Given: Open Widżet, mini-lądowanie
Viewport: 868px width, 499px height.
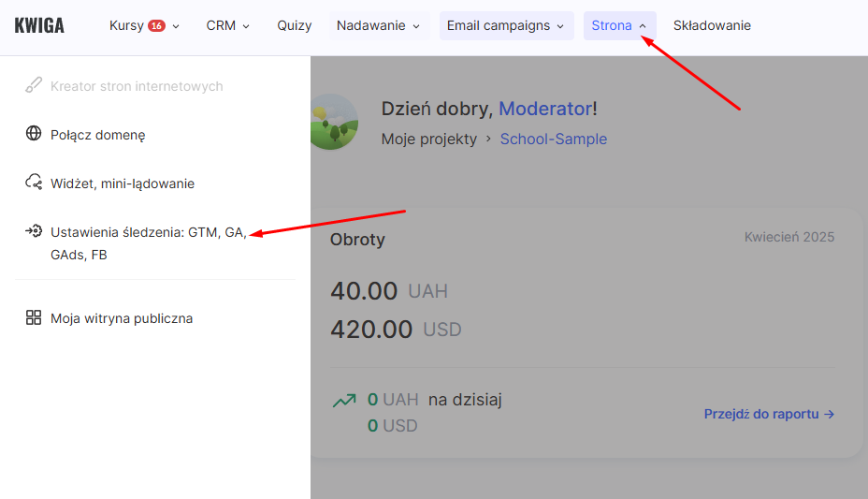Looking at the screenshot, I should pyautogui.click(x=123, y=183).
